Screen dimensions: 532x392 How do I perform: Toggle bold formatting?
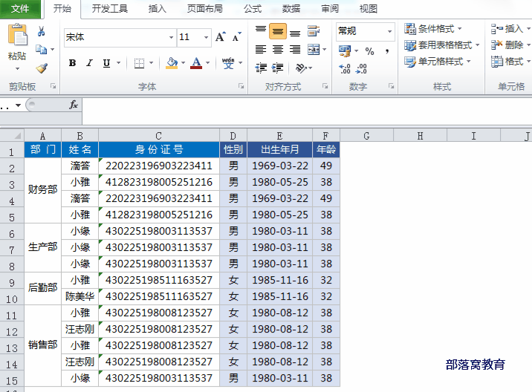(x=72, y=63)
